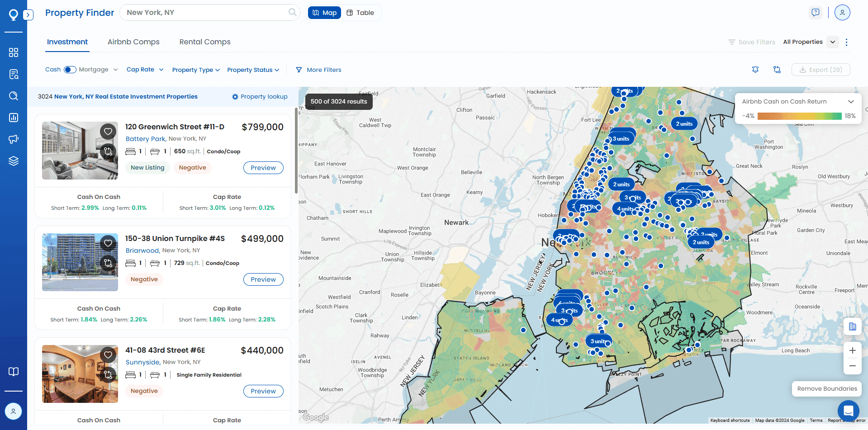
Task: Click Remove Boundaries button
Action: (x=827, y=389)
